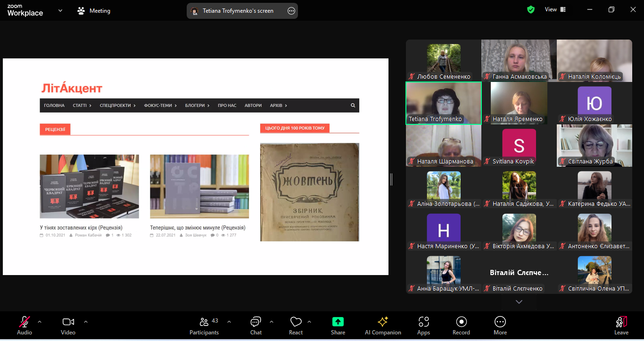Viewport: 644px width, 341px height.
Task: Click muted mic icon beside Світлична Олена
Action: [562, 289]
